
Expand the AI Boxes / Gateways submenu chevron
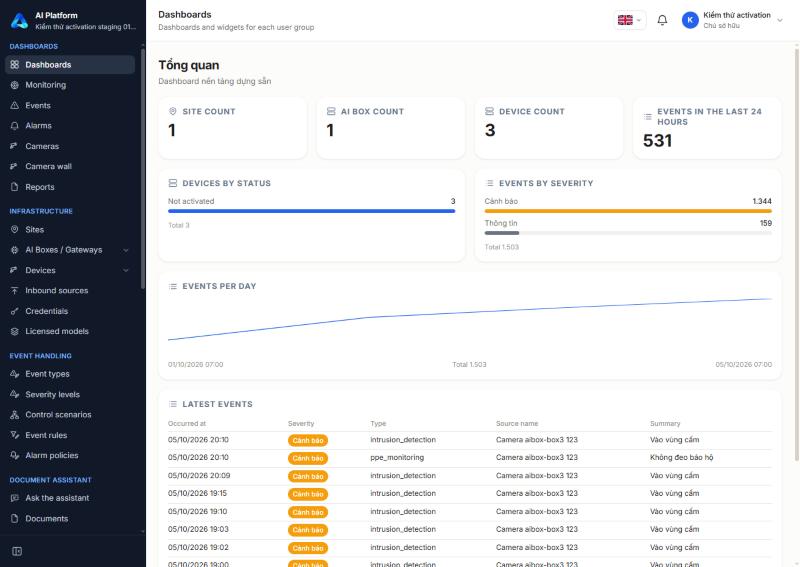click(x=126, y=250)
